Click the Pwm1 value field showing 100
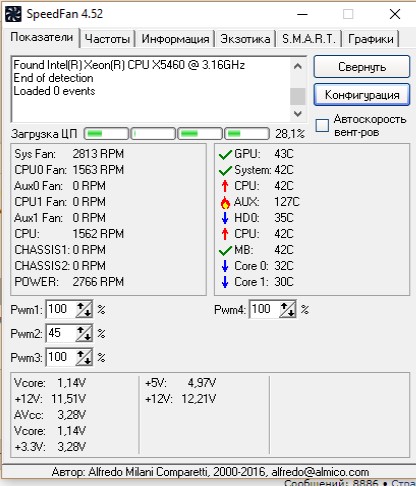Image resolution: width=416 pixels, height=487 pixels. [61, 309]
